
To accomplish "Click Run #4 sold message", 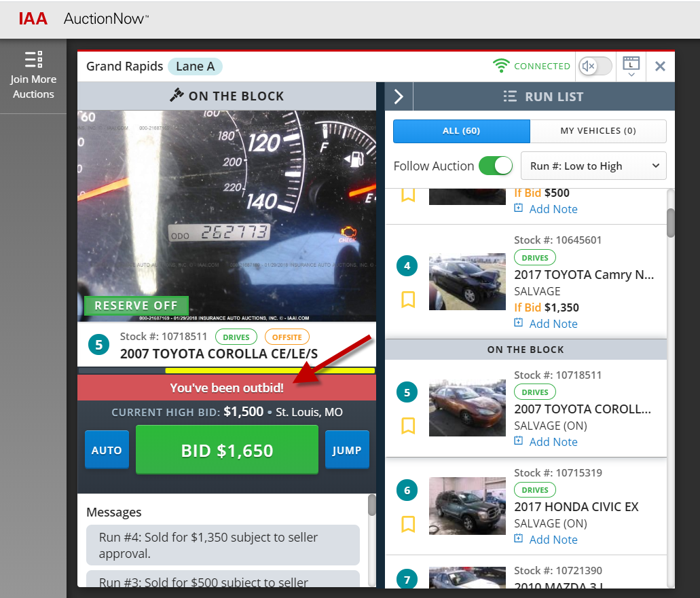I will [223, 545].
